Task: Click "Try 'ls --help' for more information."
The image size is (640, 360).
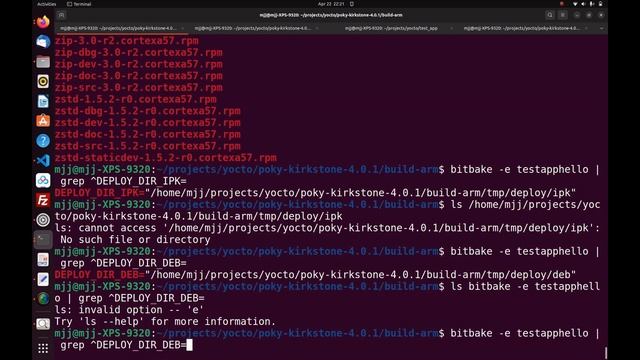Action: (x=165, y=322)
